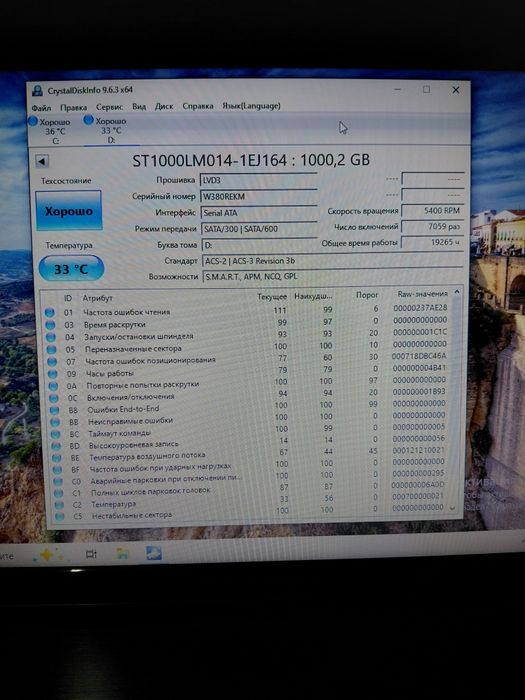Open Task View on the taskbar
This screenshot has width=525, height=700.
pos(91,554)
